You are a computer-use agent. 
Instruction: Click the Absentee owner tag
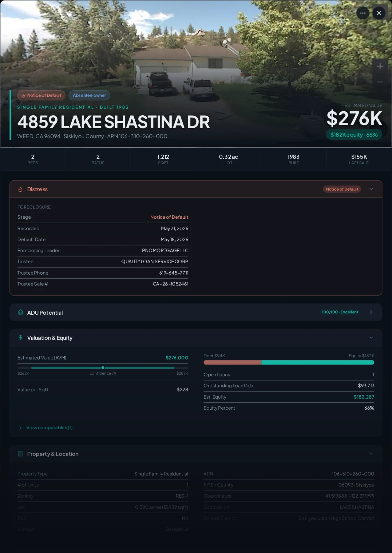89,95
